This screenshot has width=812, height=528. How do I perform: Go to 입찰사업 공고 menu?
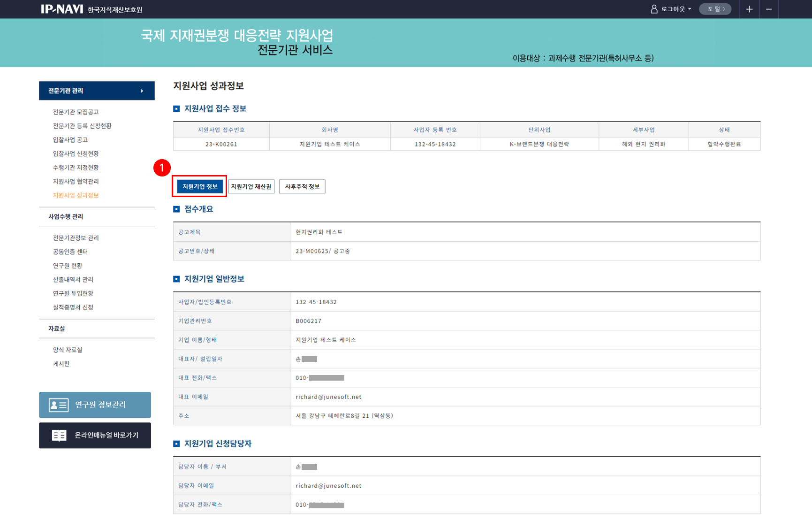point(70,140)
